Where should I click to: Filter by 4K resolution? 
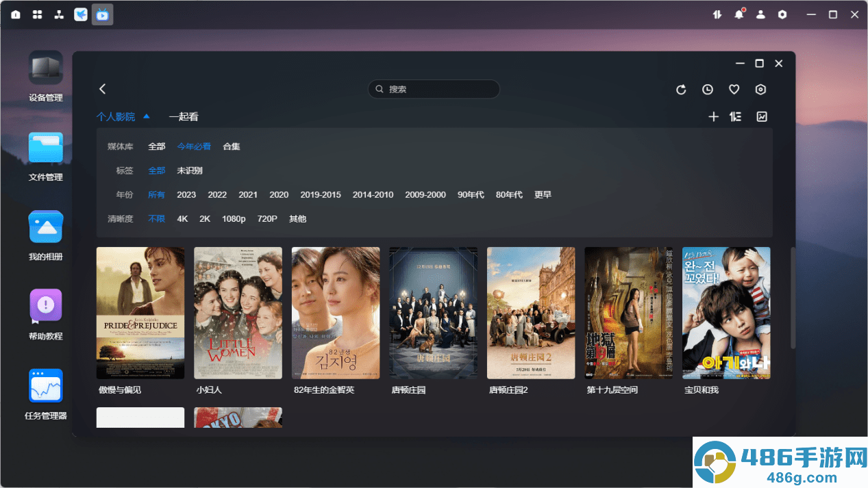(182, 219)
